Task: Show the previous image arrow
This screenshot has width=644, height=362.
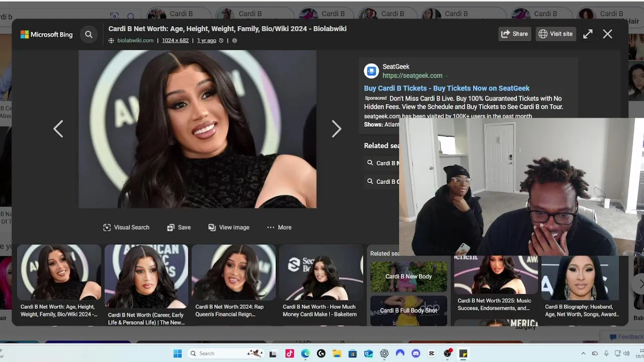Action: [x=58, y=129]
